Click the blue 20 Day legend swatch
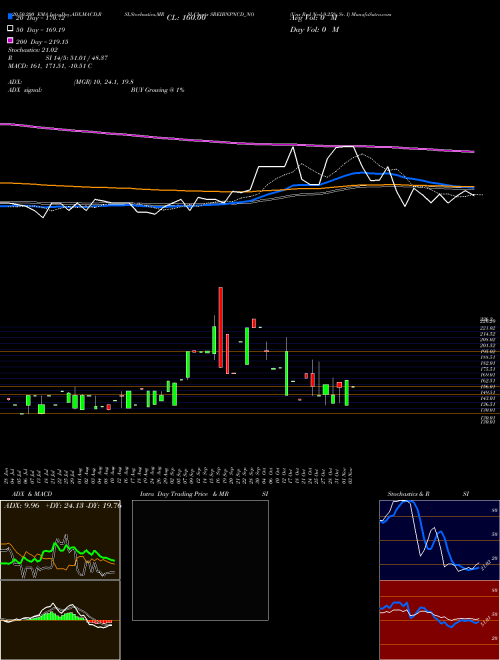Viewport: 500px width, 660px height. [10, 16]
